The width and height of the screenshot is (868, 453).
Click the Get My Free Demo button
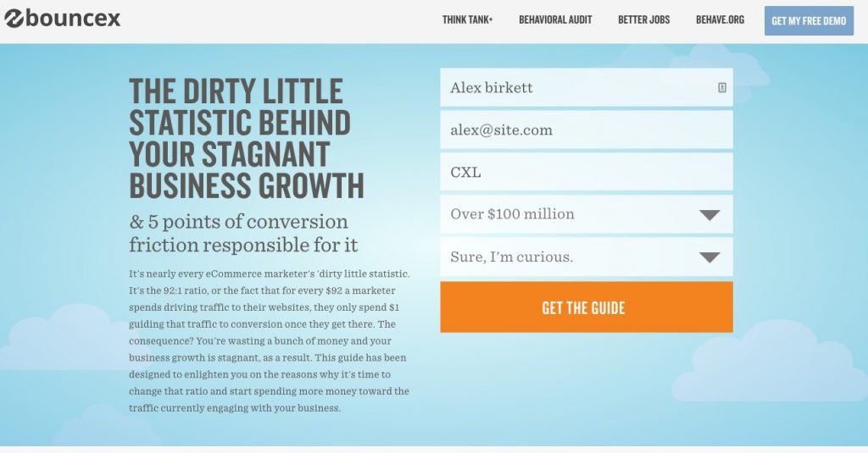pyautogui.click(x=809, y=21)
